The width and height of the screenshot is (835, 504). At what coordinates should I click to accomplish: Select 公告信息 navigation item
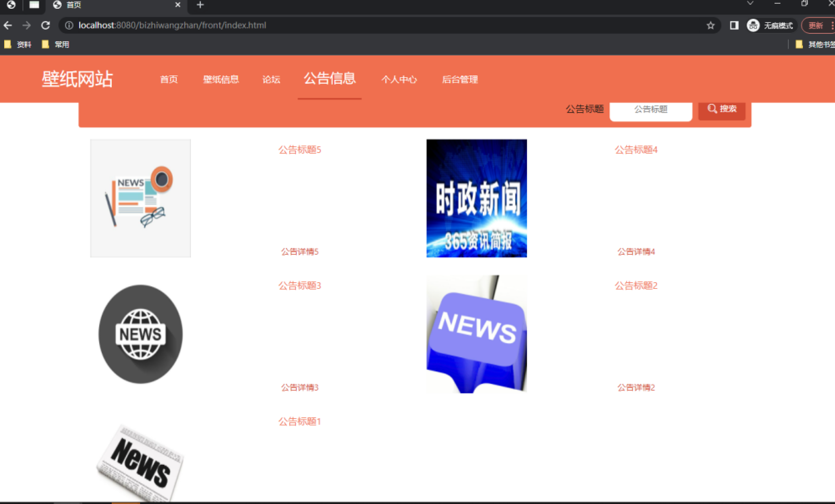click(x=329, y=78)
